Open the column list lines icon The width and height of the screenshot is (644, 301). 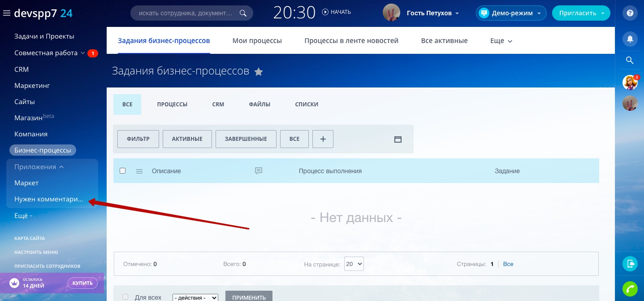[x=139, y=171]
